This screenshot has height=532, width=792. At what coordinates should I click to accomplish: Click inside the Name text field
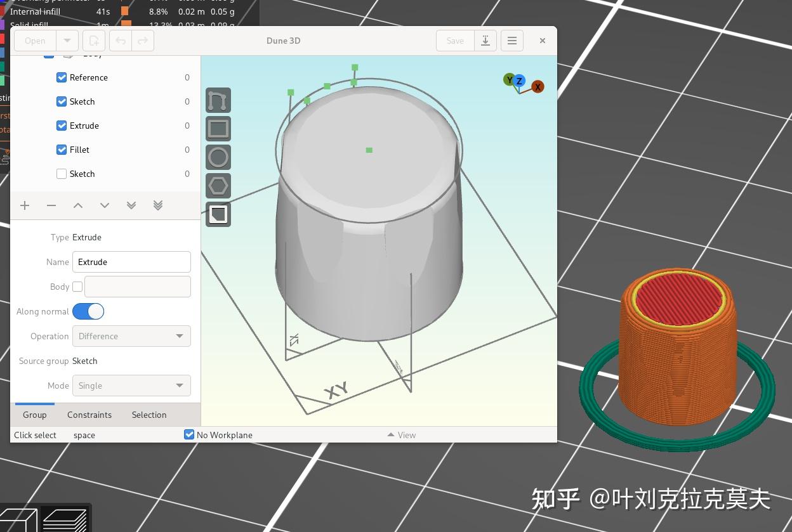point(131,261)
